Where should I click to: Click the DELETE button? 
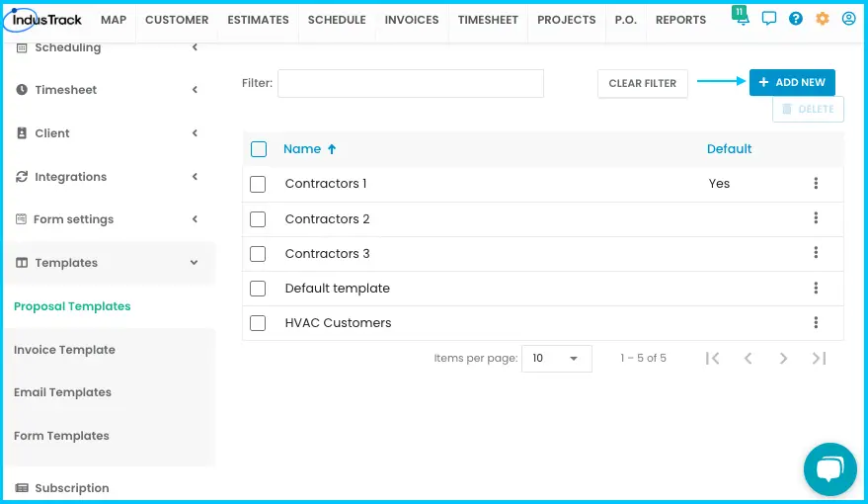tap(808, 109)
